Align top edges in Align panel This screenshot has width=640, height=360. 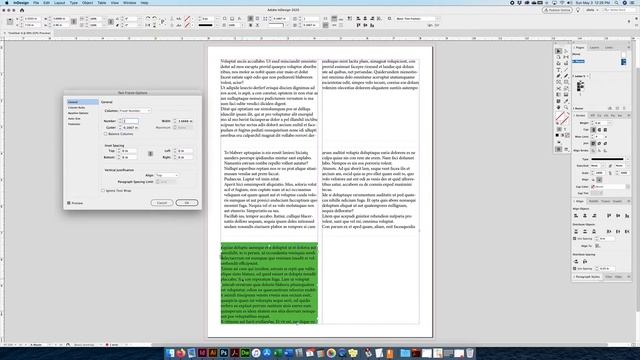tap(609, 216)
